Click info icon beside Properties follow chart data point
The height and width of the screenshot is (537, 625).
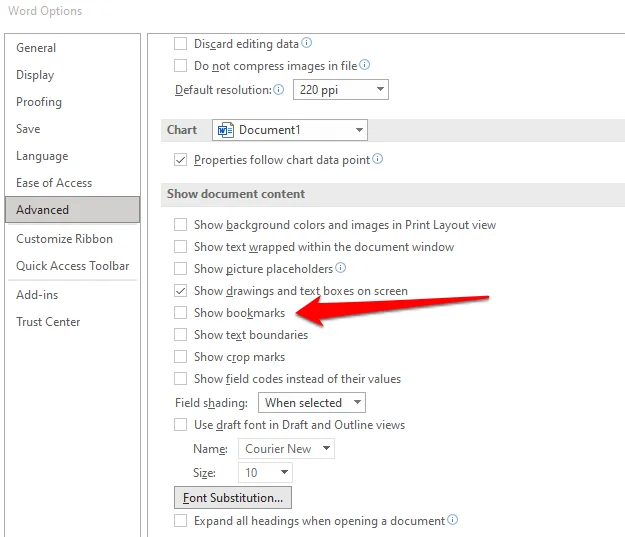[378, 159]
